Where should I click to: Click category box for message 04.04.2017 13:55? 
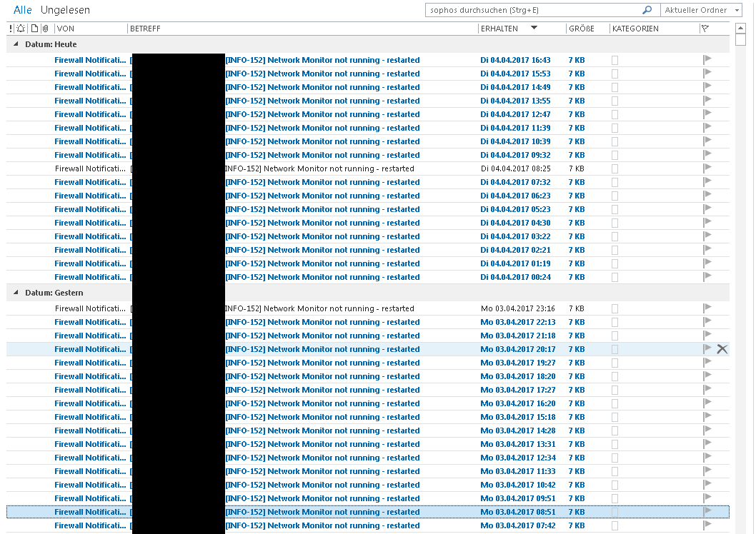[x=615, y=101]
